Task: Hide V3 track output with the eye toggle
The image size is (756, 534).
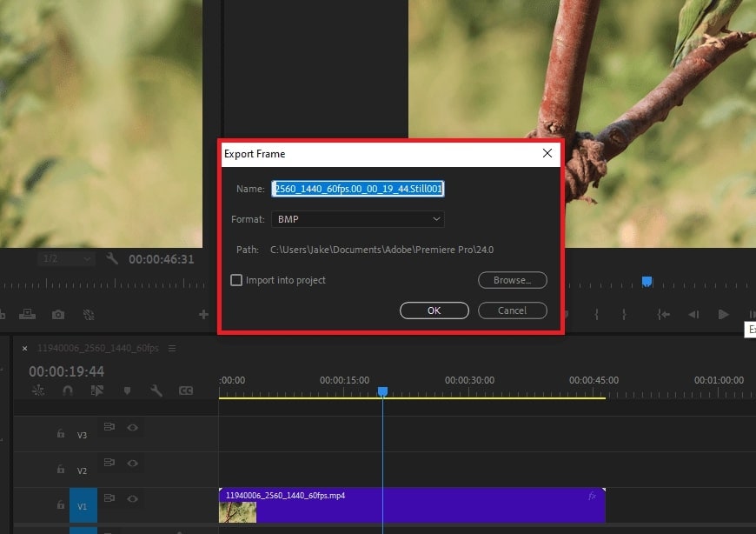Action: click(132, 428)
